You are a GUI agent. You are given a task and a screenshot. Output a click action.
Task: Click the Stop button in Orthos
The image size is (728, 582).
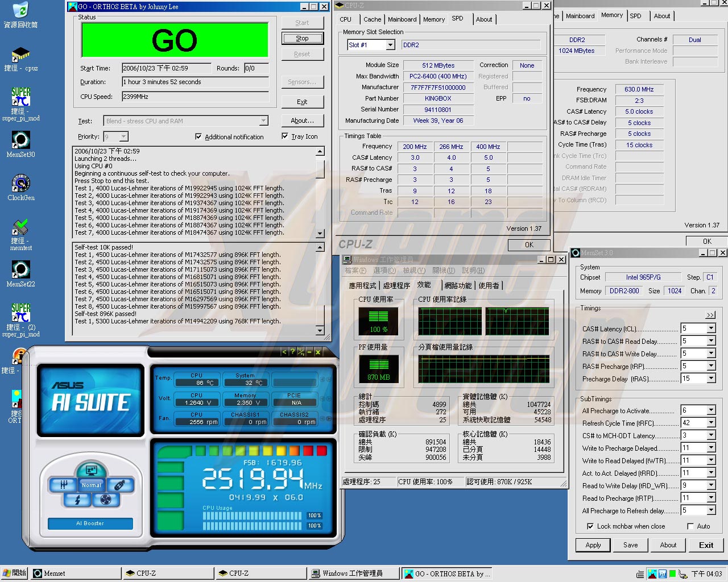[302, 38]
